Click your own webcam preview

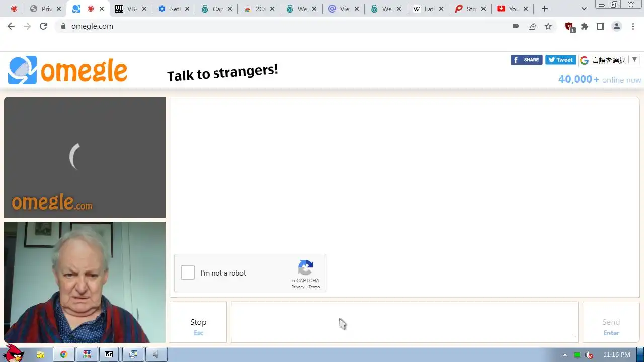click(x=85, y=282)
